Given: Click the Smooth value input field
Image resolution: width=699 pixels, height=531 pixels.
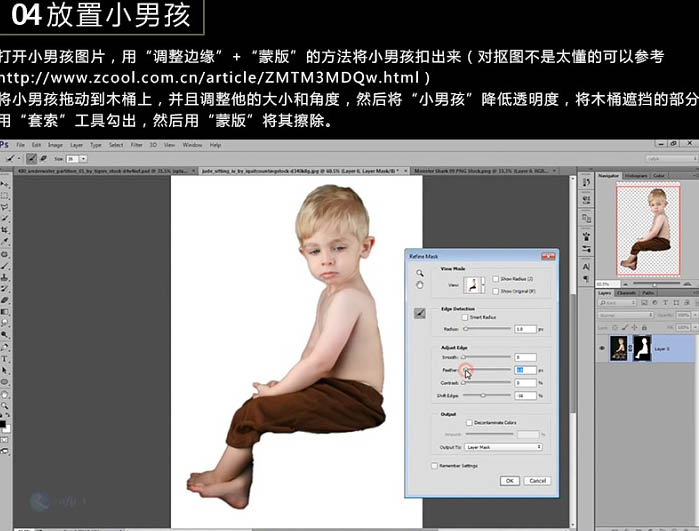Looking at the screenshot, I should (x=525, y=357).
